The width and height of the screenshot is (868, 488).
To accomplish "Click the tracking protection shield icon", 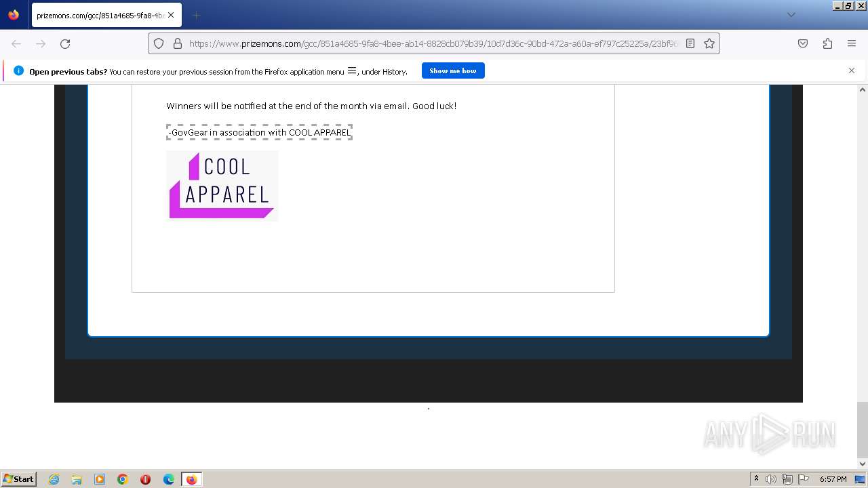I will tap(159, 43).
